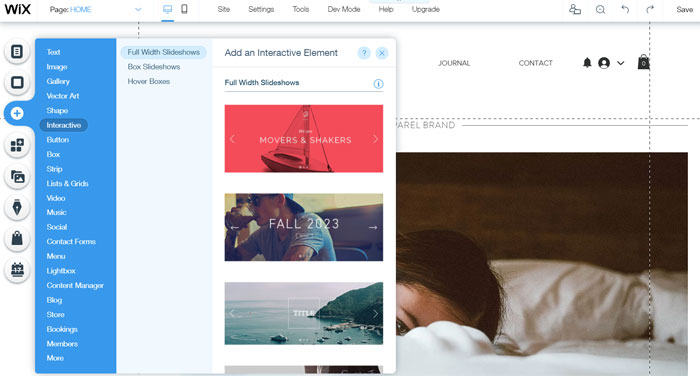The width and height of the screenshot is (700, 376).
Task: Switch to desktop editor view
Action: (x=167, y=9)
